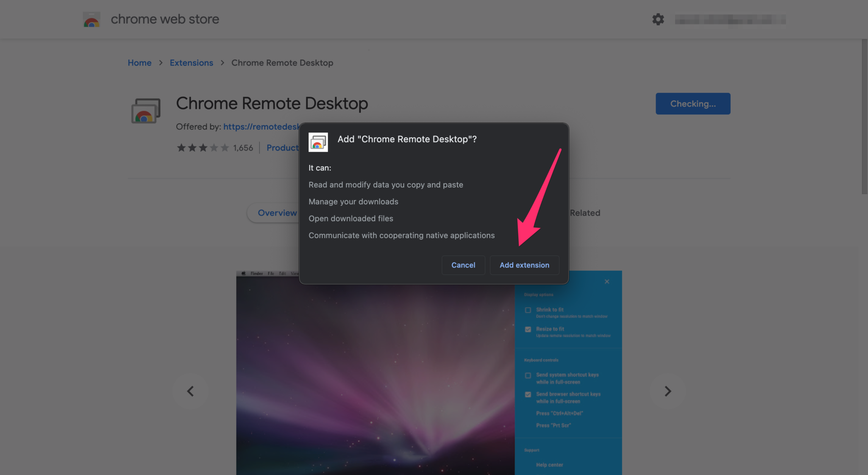Enable the "Shrink to fit" checkbox
The image size is (868, 475).
tap(528, 310)
